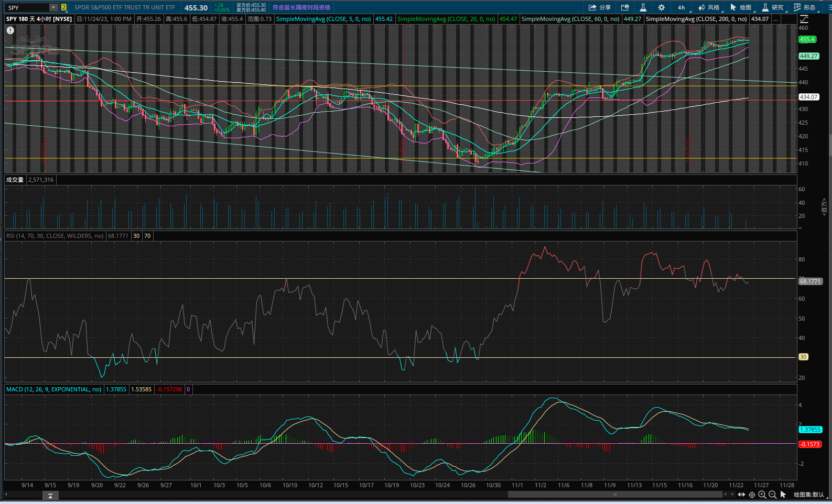Click the pan-to-latest double arrow icon
The height and width of the screenshot is (504, 832).
point(741,495)
